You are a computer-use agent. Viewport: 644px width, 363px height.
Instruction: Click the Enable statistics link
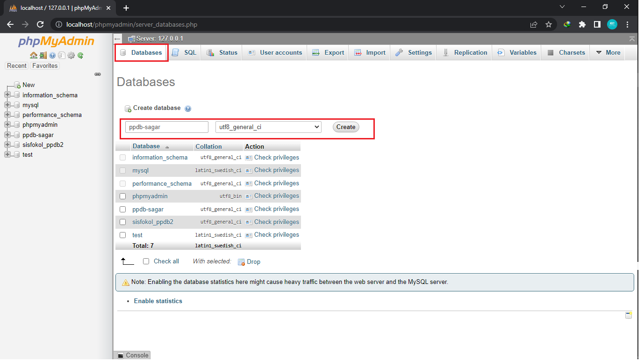pyautogui.click(x=158, y=301)
